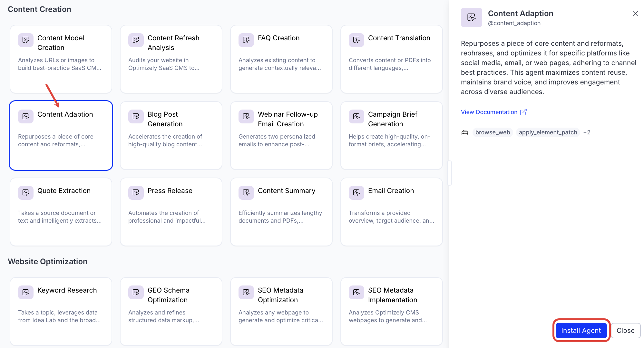Click the Content Adaption icon in detail panel
Screen dimensions: 644x348
point(471,17)
